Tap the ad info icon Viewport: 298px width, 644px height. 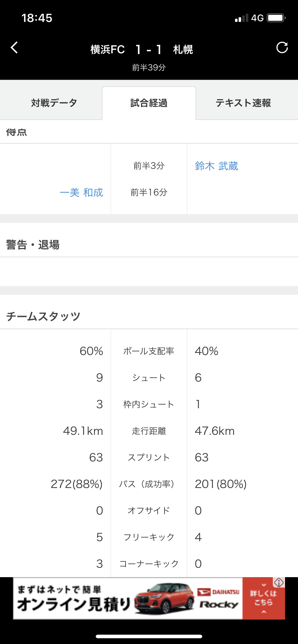point(279,583)
